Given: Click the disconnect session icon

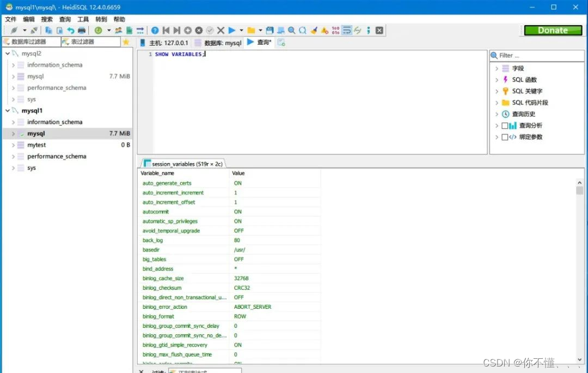Looking at the screenshot, I should click(34, 30).
